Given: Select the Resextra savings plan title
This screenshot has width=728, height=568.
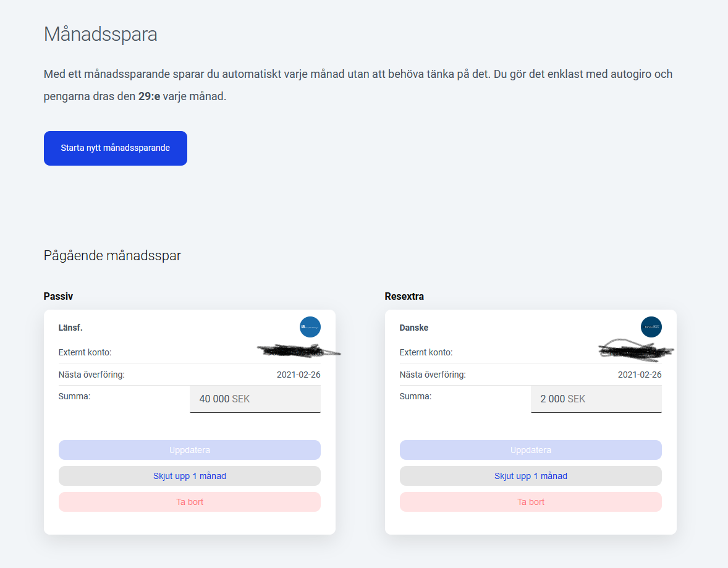Looking at the screenshot, I should 404,297.
